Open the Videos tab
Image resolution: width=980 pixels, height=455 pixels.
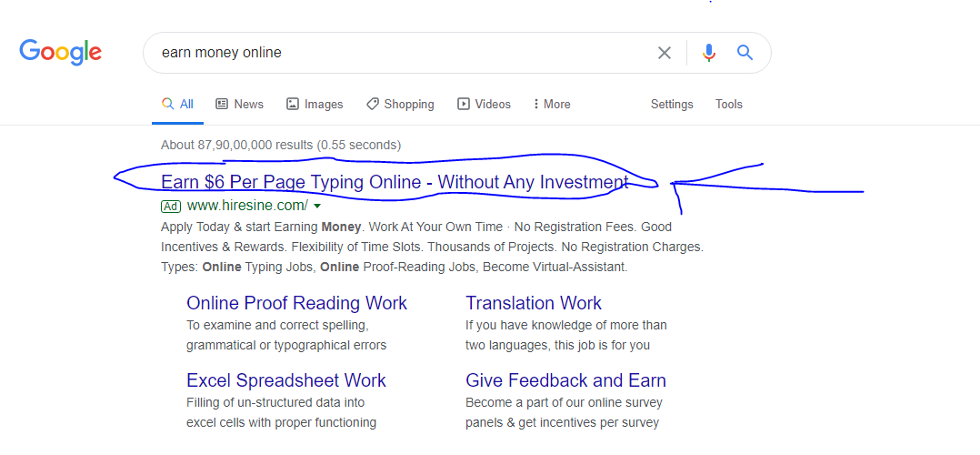[484, 105]
